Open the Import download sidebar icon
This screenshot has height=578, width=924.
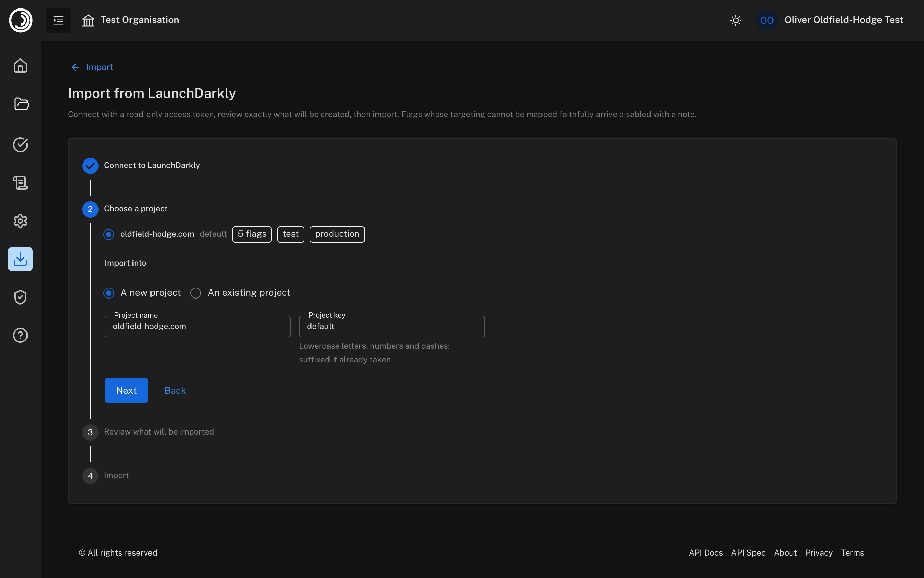[x=20, y=259]
